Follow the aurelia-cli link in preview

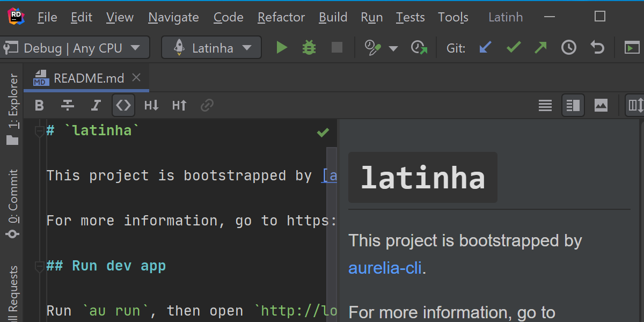coord(385,268)
